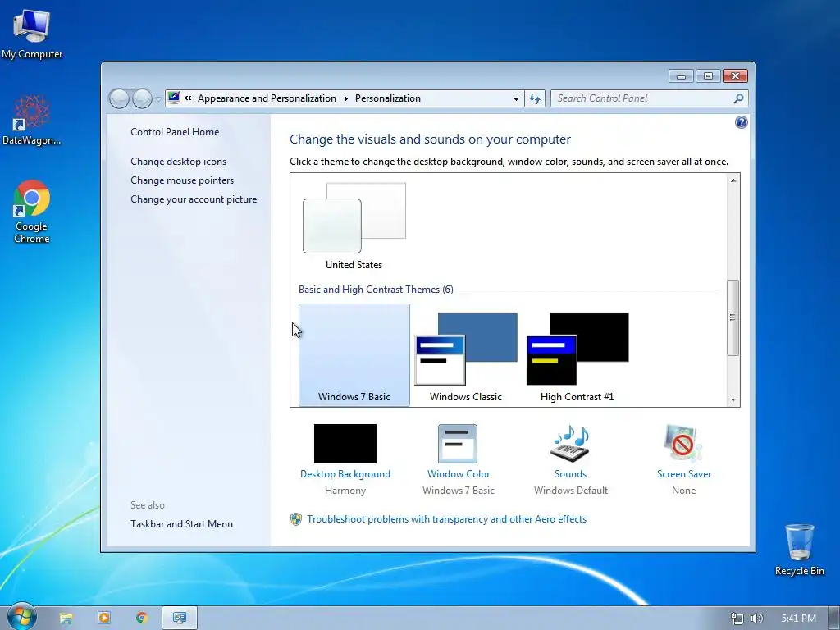Click the Control Panel address bar icon

click(x=174, y=98)
